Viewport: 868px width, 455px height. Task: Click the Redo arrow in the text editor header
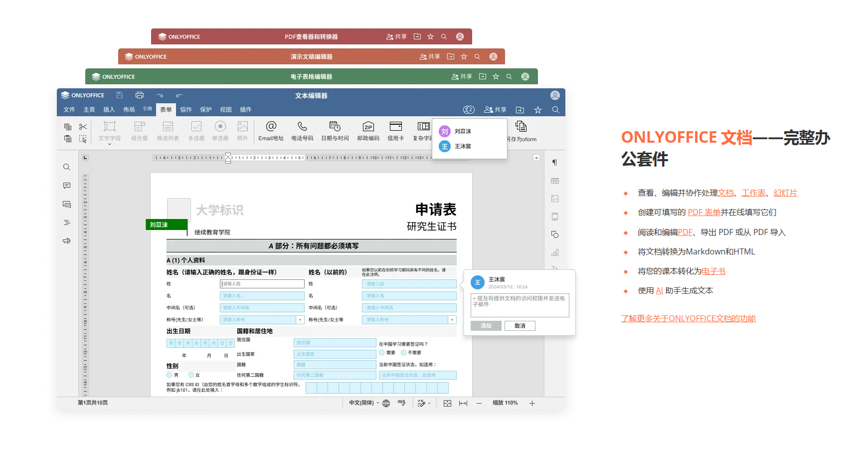(x=160, y=95)
